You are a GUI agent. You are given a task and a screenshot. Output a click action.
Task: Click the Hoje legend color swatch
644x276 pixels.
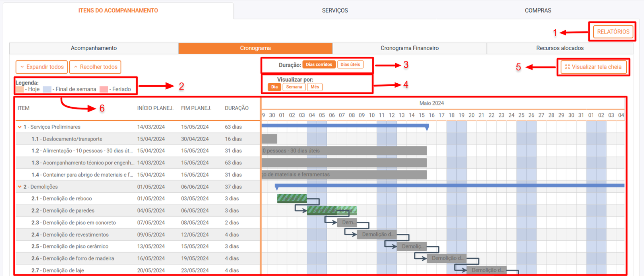coord(20,89)
